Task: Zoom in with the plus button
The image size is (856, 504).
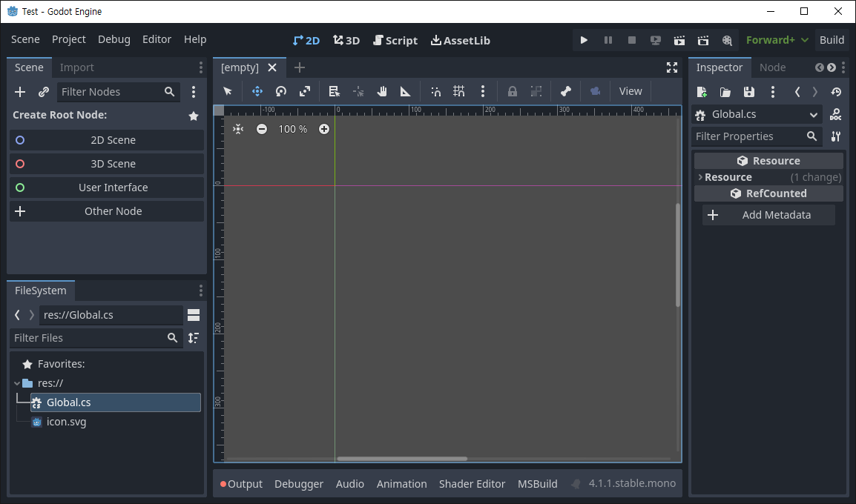Action: [x=323, y=129]
